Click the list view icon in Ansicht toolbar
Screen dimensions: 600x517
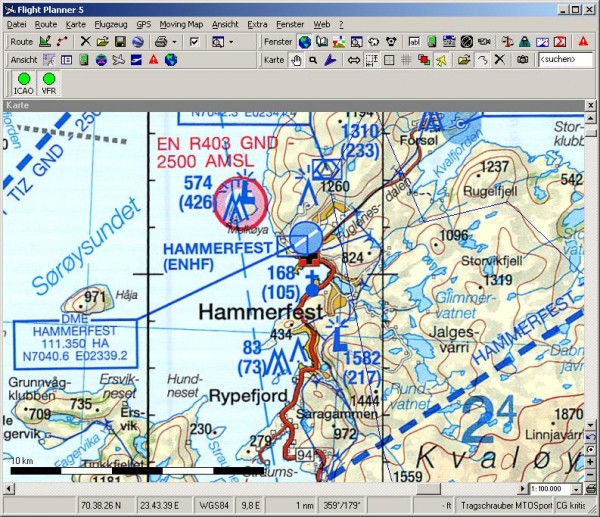66,60
